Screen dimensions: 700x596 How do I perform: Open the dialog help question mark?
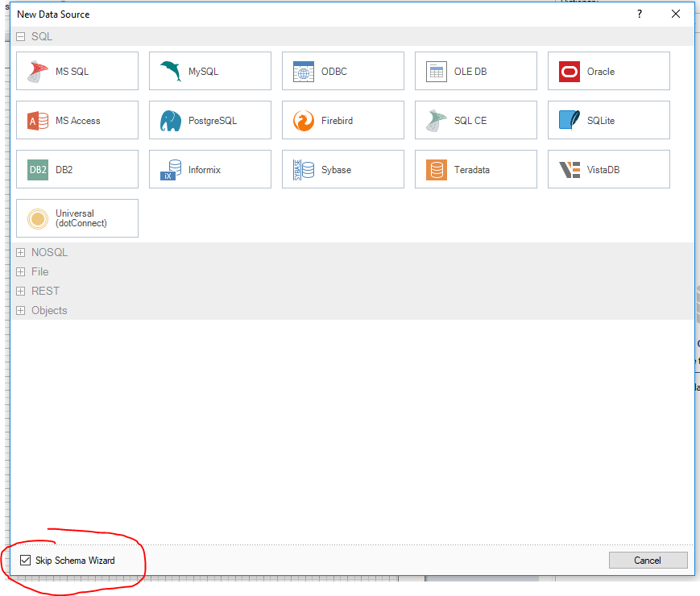(x=640, y=14)
